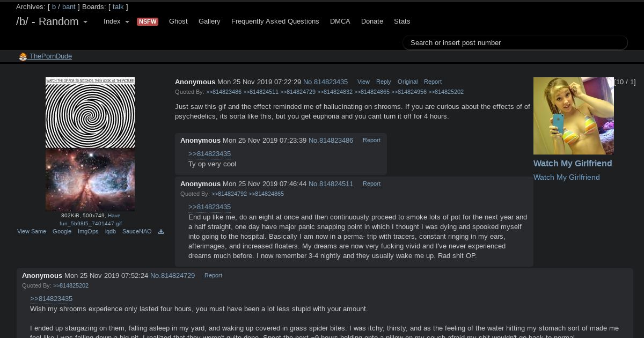
Task: Report post No.814823486
Action: 371,141
